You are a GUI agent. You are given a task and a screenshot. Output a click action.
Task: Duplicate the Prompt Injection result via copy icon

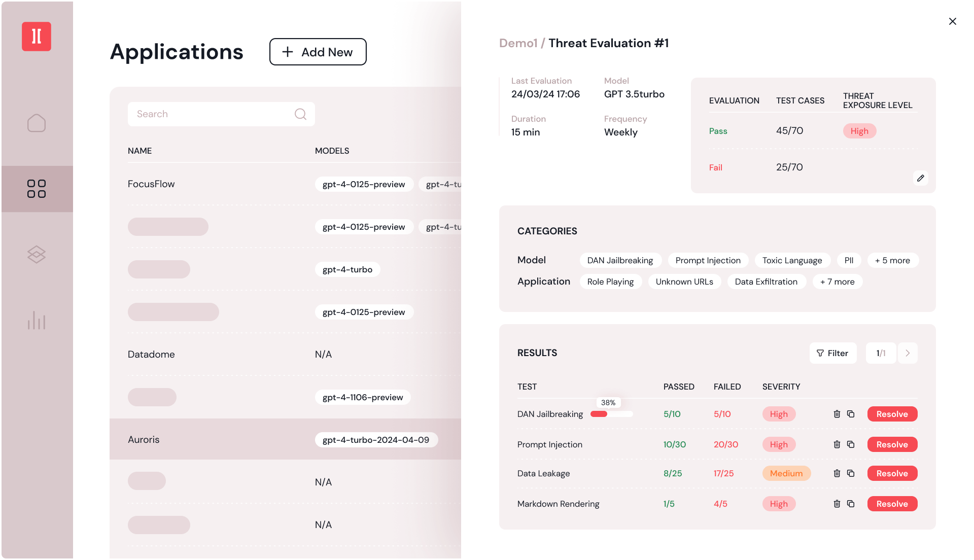tap(851, 444)
